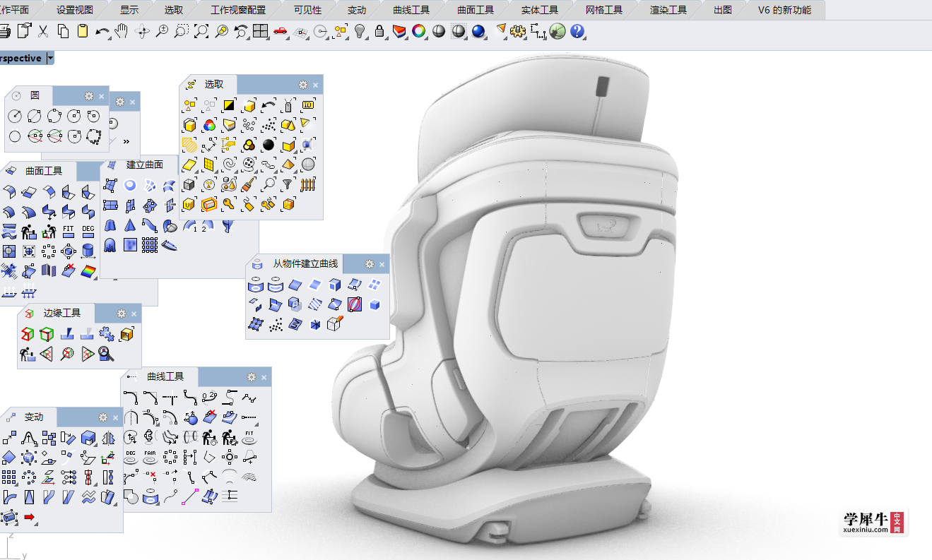This screenshot has width=932, height=560.
Task: Open the gear menu of 变动 panel
Action: pos(103,417)
